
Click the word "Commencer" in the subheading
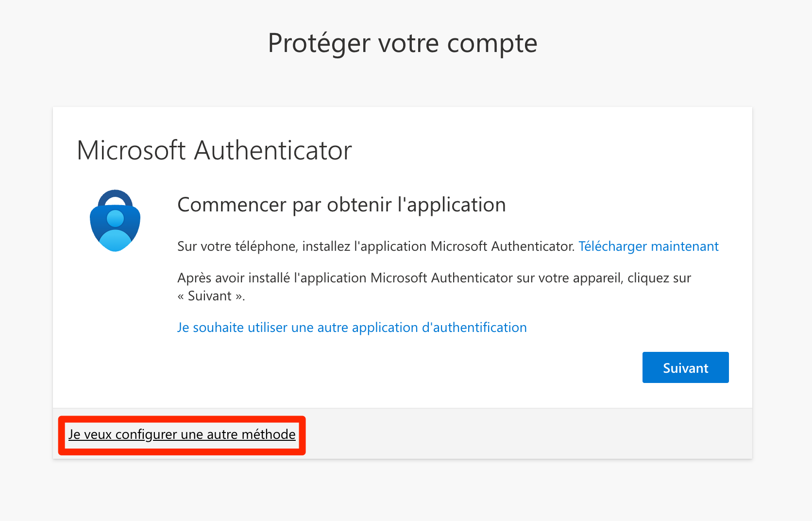(x=232, y=205)
